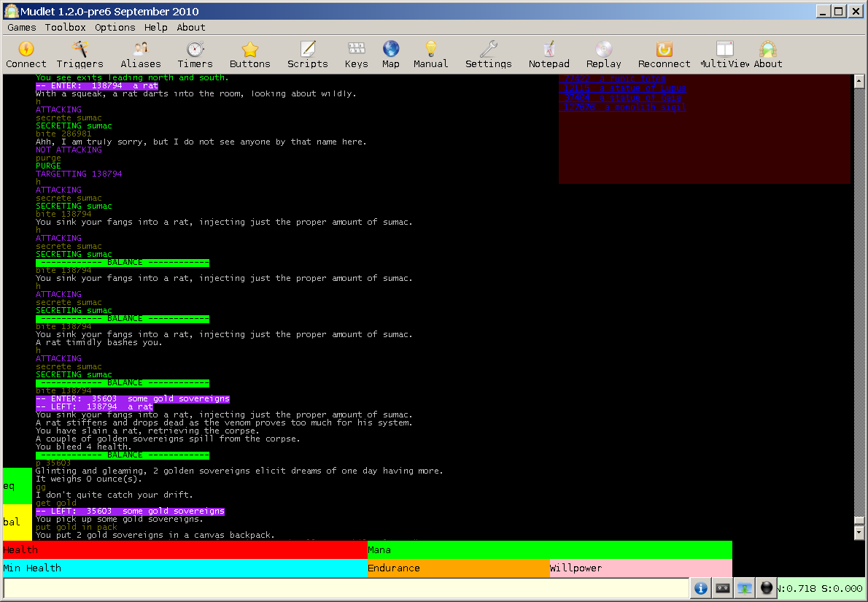Screen dimensions: 868x602
Task: Open the Manual lightbulb icon
Action: tap(430, 55)
